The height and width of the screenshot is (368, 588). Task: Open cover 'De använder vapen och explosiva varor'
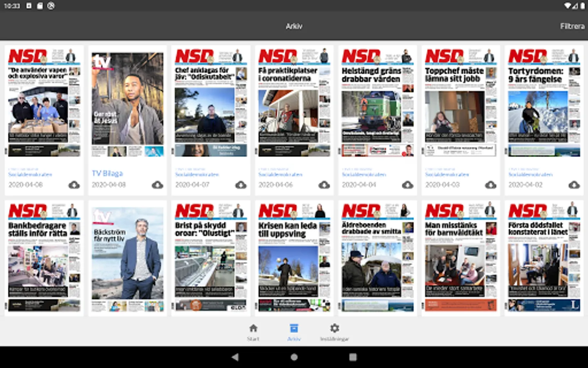click(x=44, y=102)
